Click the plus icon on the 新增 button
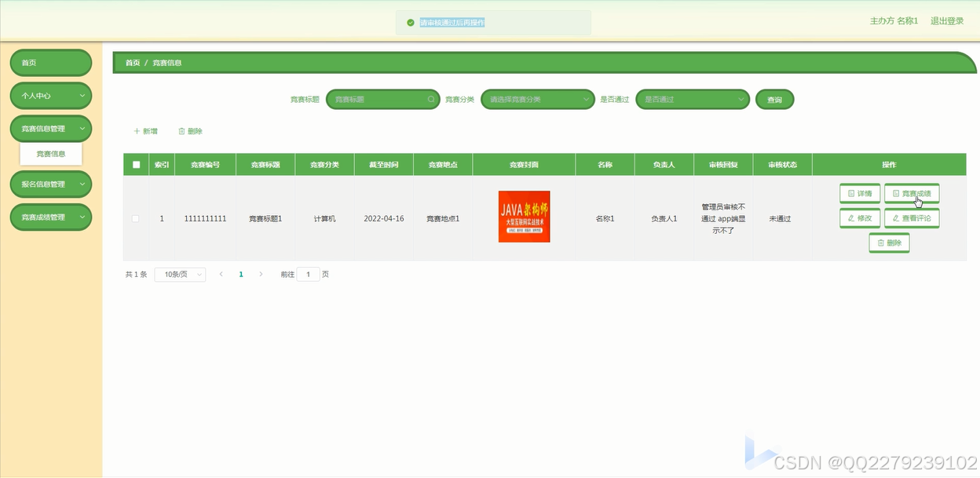980x478 pixels. [138, 131]
